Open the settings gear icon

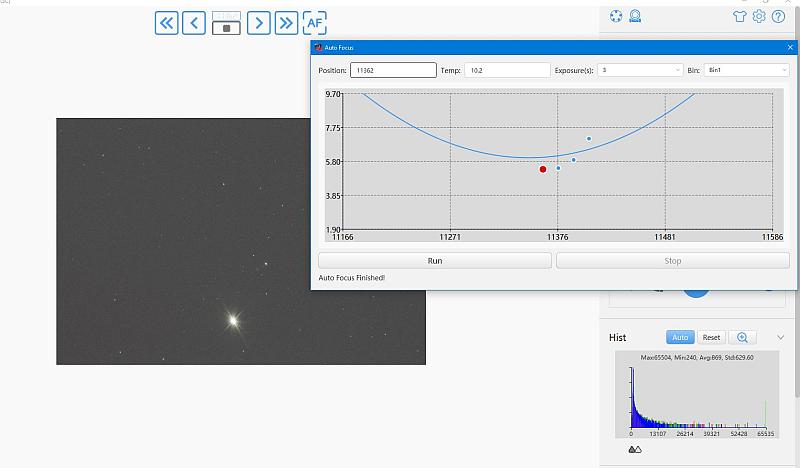(759, 16)
